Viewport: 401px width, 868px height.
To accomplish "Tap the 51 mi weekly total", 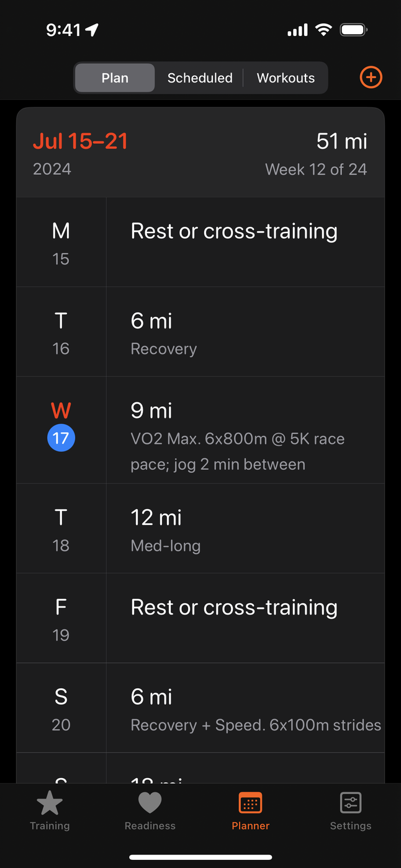I will 341,141.
